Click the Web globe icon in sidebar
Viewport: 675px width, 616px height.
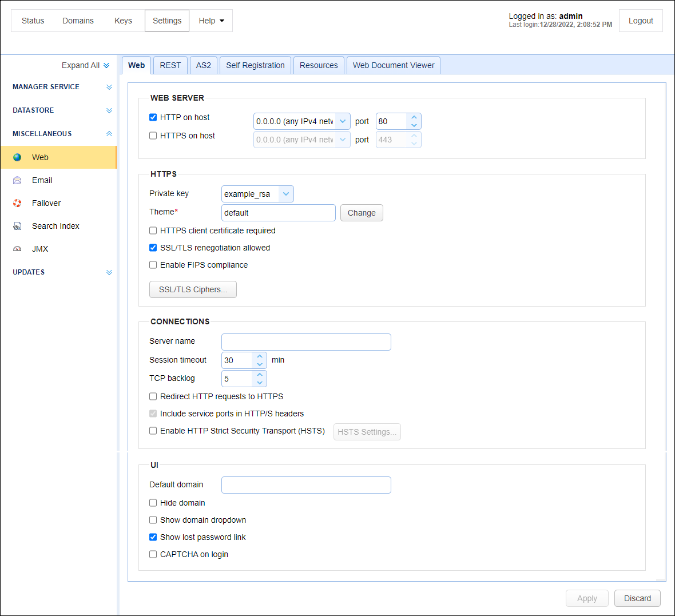coord(17,157)
